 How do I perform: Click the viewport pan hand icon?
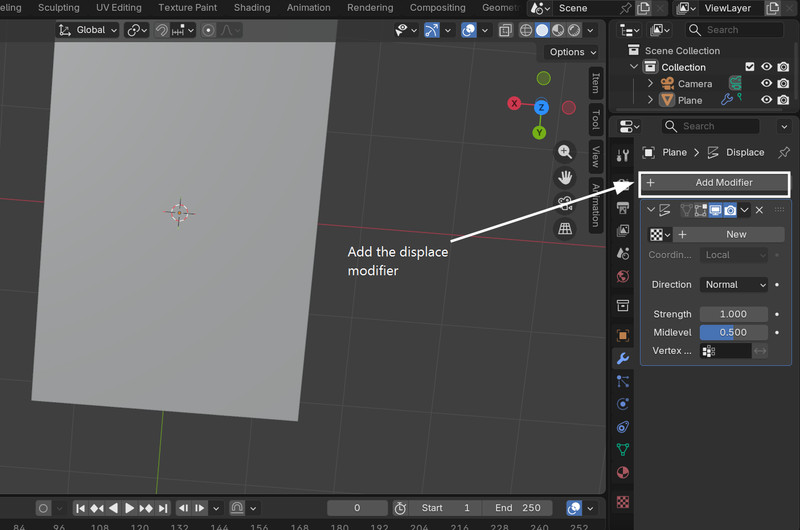click(x=565, y=178)
